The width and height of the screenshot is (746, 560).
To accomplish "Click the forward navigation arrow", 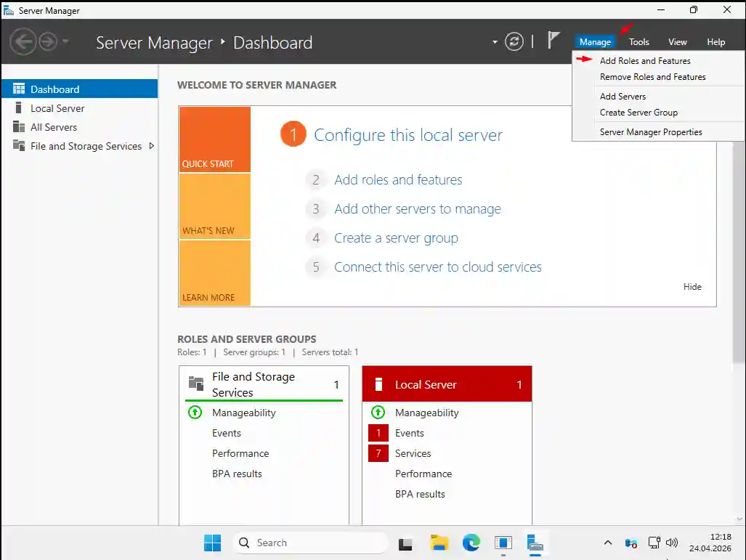I will tap(48, 42).
